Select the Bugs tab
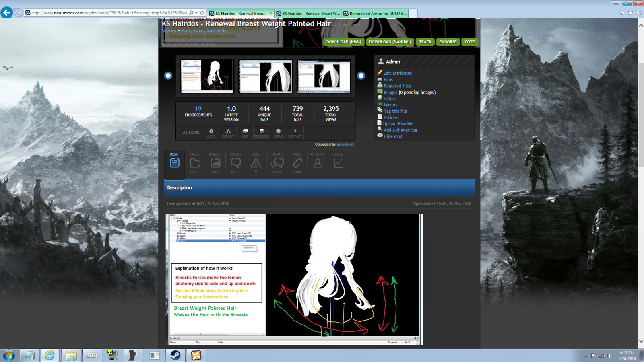Screen dimensions: 644x362 tap(256, 163)
